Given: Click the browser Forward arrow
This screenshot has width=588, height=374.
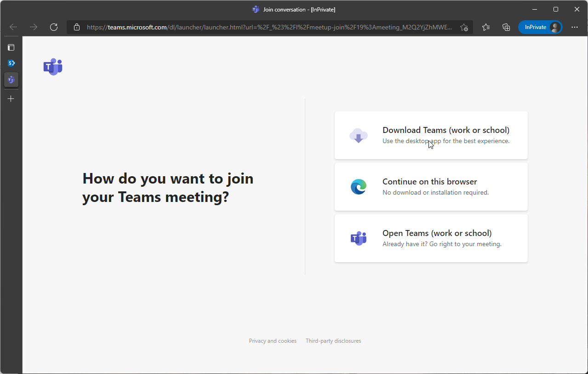Looking at the screenshot, I should coord(34,27).
